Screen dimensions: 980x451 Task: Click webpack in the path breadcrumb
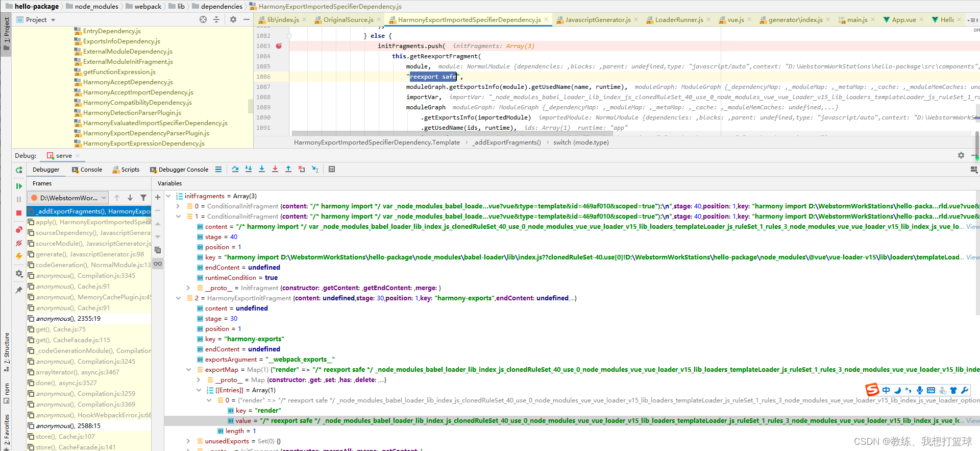pyautogui.click(x=148, y=6)
